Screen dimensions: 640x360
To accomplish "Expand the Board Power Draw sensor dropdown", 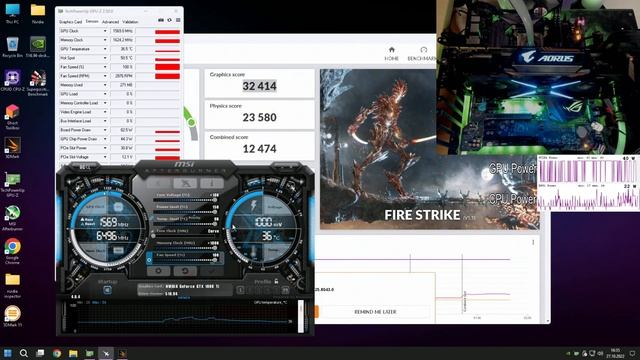I will pyautogui.click(x=105, y=130).
